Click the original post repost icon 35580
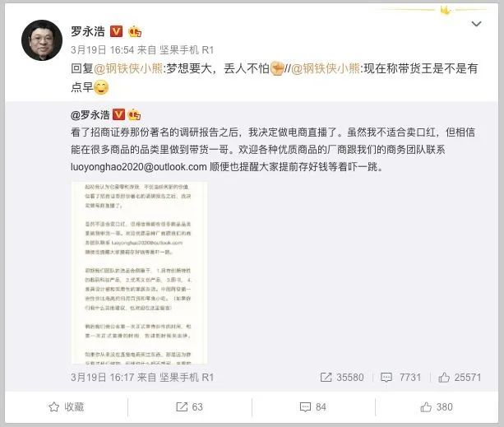This screenshot has height=427, width=504. click(342, 377)
